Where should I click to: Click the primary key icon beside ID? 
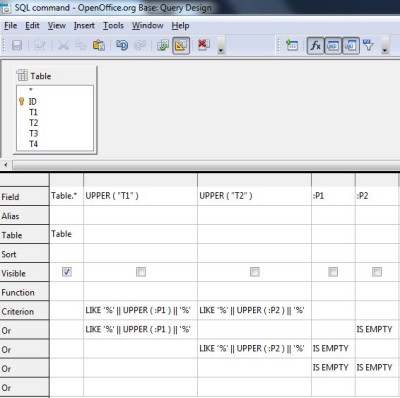point(22,101)
